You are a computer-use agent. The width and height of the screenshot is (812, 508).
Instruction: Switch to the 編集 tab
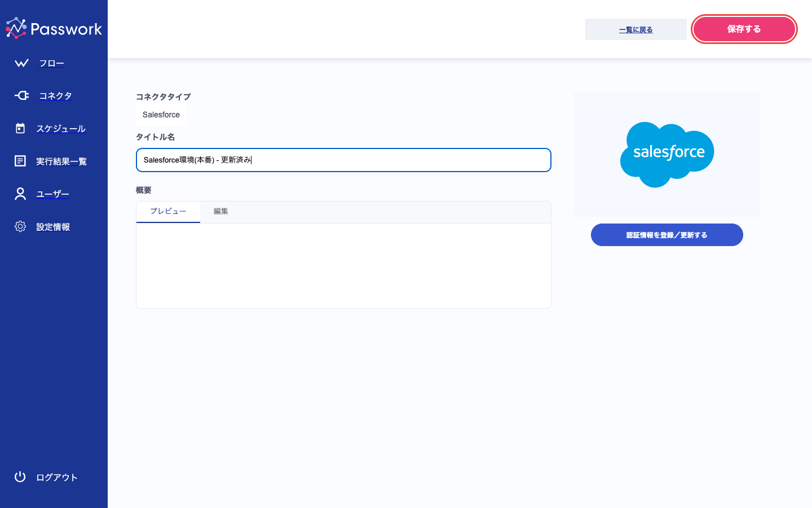[221, 212]
